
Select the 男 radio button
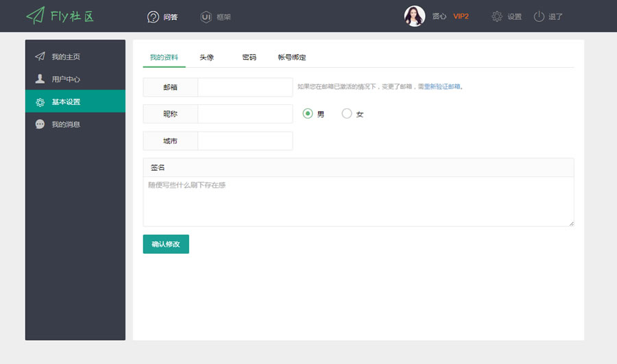tap(308, 114)
